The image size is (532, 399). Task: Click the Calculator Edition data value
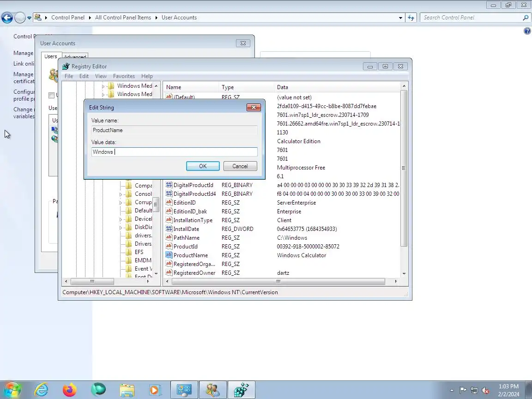pos(299,141)
